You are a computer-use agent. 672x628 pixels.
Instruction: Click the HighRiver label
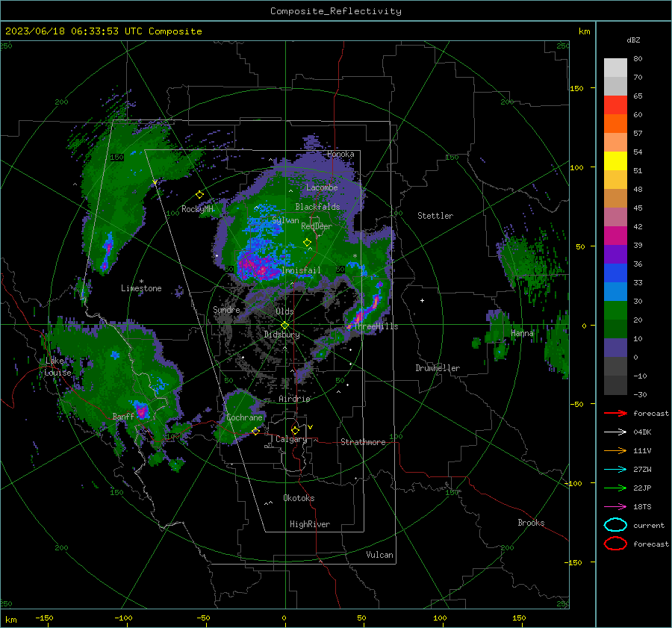[310, 524]
